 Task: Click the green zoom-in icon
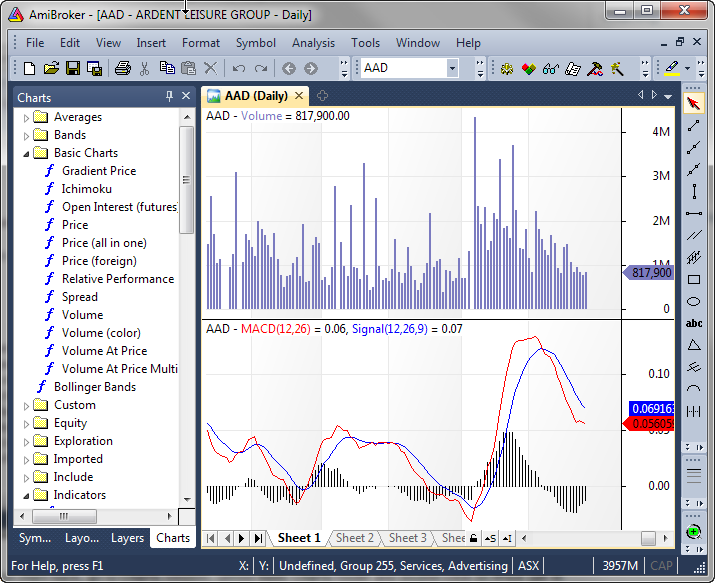(x=694, y=531)
